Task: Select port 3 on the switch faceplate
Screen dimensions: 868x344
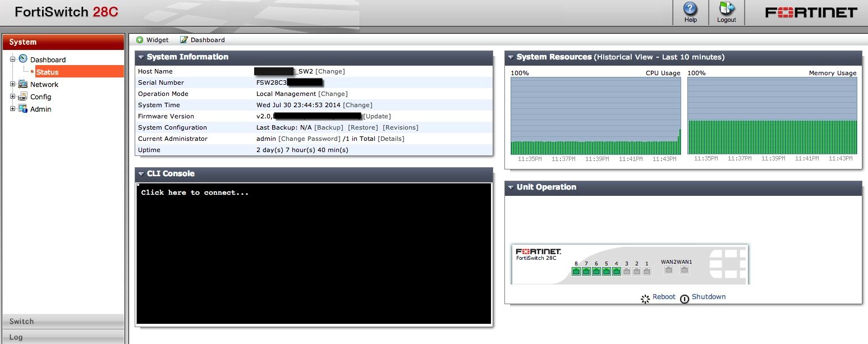Action: tap(627, 272)
